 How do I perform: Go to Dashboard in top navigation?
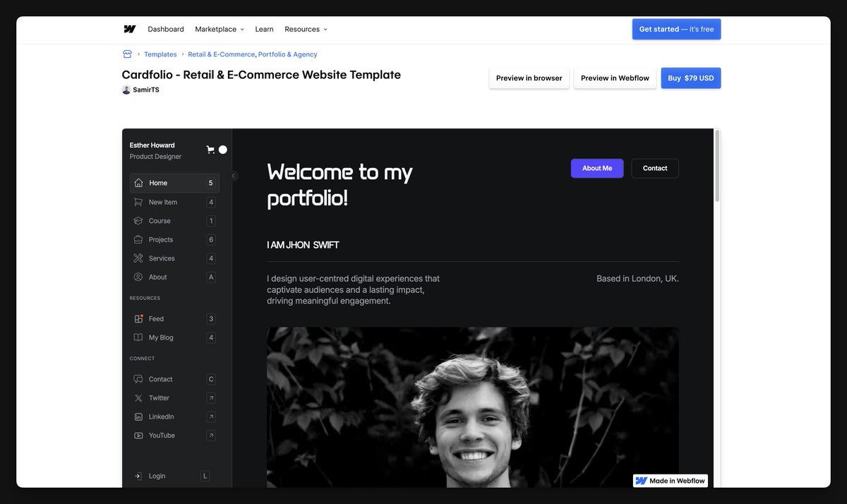coord(166,29)
